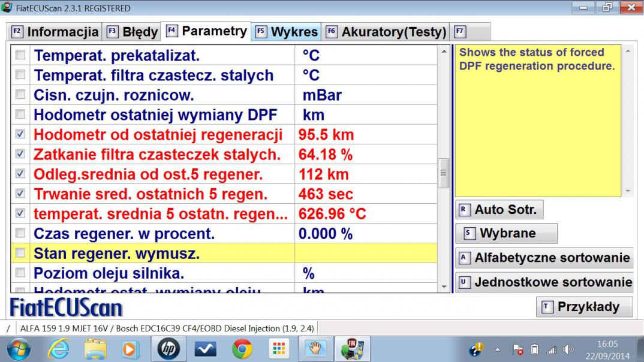Viewport: 644px width, 362px height.
Task: Uncheck temperat. srednia 5 ostatn. regen checkbox
Action: [x=20, y=213]
